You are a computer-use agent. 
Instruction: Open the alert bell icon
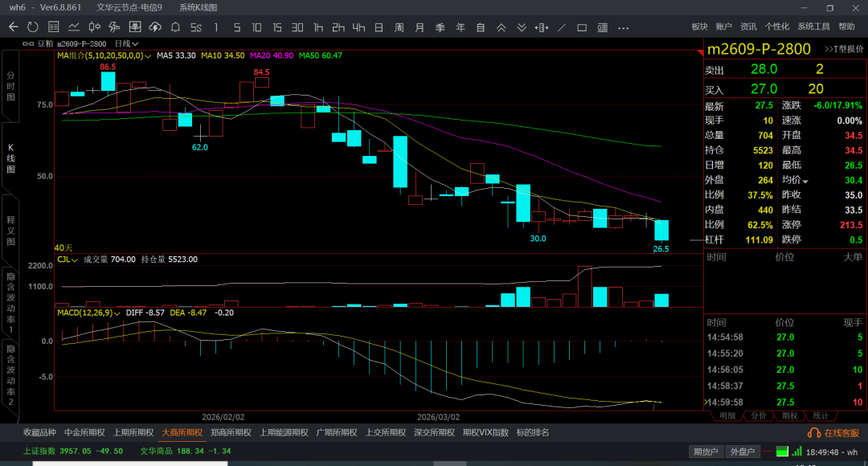175,27
